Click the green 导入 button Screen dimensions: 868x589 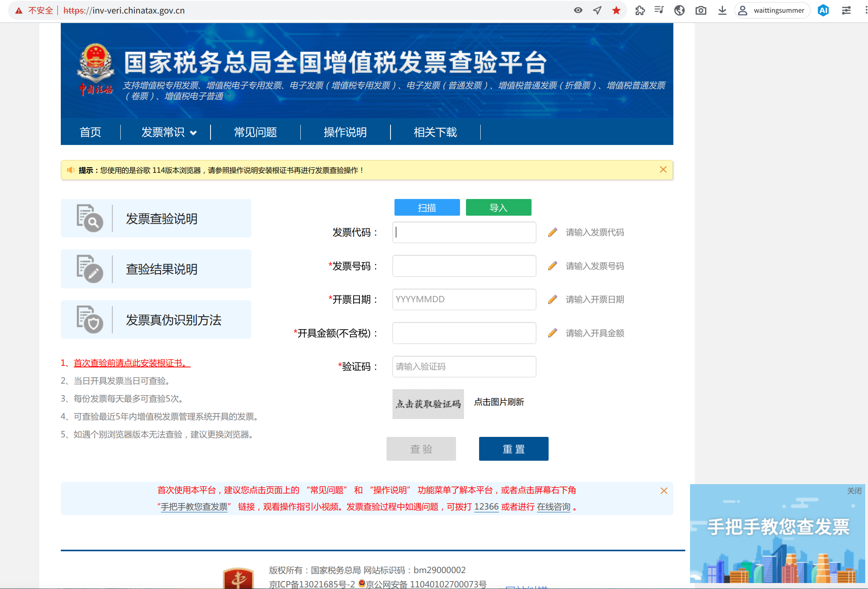[499, 207]
